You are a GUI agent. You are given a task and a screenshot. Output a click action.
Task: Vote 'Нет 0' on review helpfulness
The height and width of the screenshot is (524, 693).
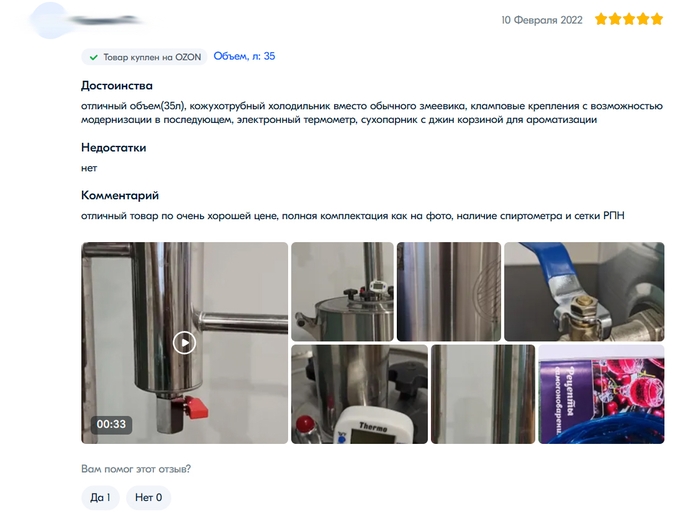148,497
